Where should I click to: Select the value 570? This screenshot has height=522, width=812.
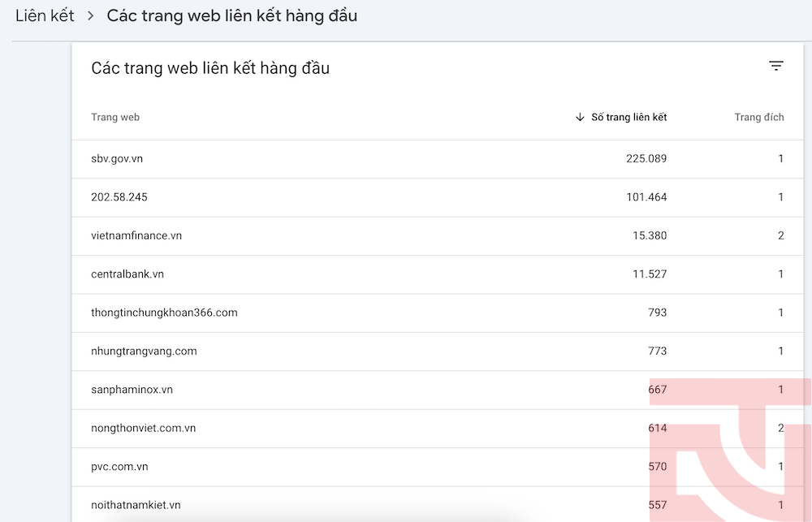(657, 467)
